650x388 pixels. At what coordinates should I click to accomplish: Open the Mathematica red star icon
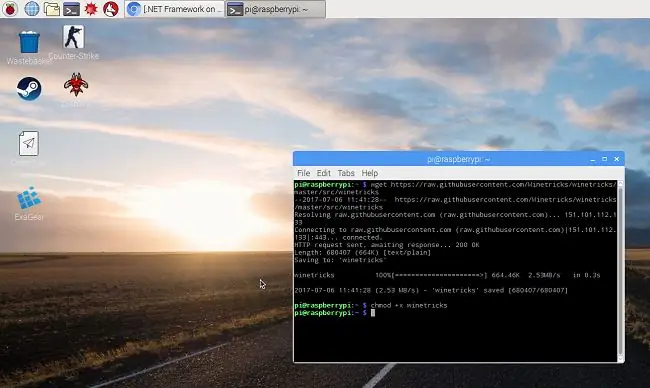[91, 9]
